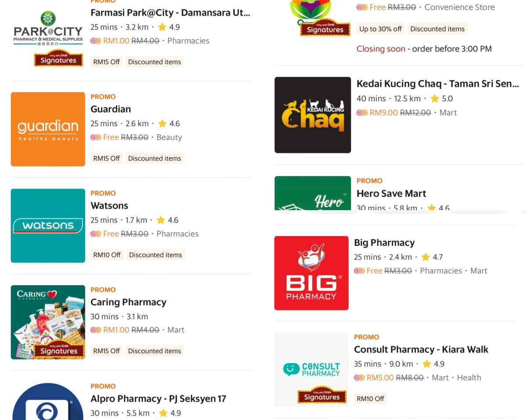Open the Big Pharmacy logo tile
Screen dimensions: 527x420
click(x=311, y=273)
